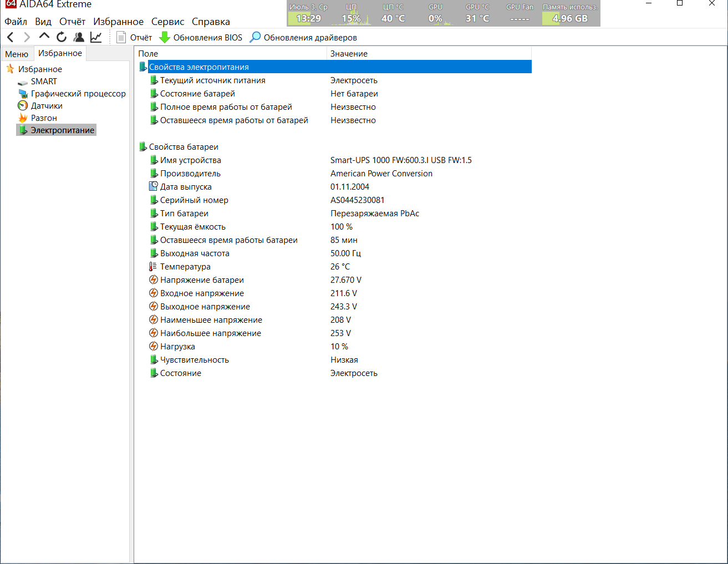Open the Файл menu
The height and width of the screenshot is (564, 728).
16,22
